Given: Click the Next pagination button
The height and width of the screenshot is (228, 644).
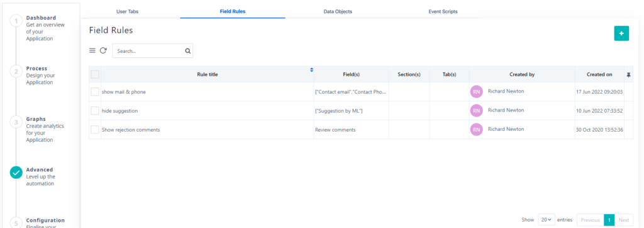Looking at the screenshot, I should (x=624, y=220).
